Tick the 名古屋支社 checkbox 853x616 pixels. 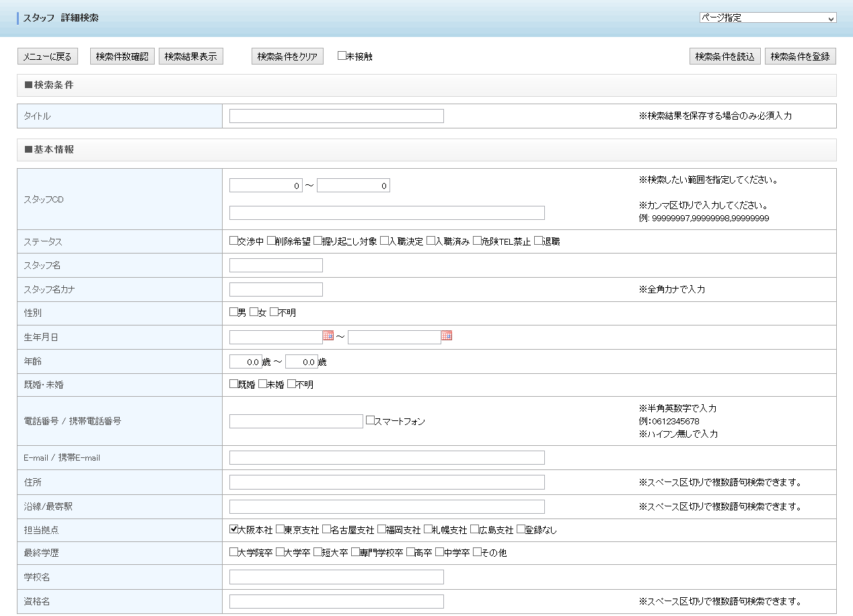click(x=326, y=529)
